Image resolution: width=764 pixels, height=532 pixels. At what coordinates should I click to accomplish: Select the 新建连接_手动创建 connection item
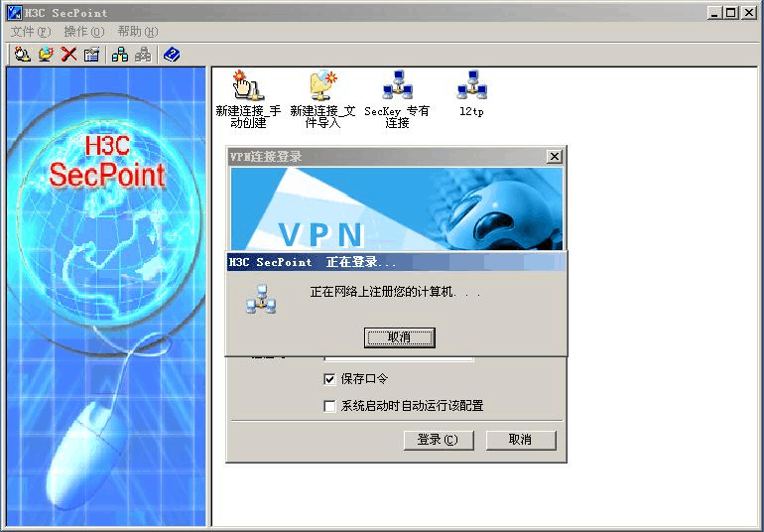coord(247,99)
